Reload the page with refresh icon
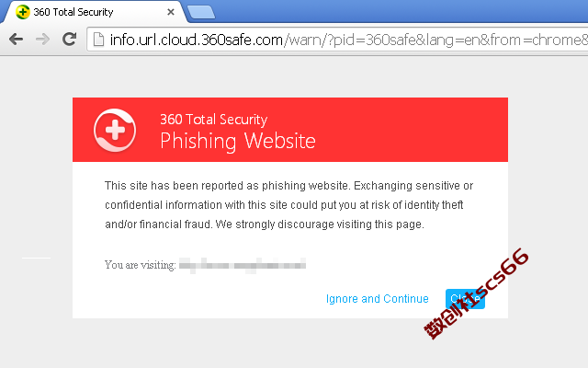Viewport: 588px width, 368px height. 70,39
